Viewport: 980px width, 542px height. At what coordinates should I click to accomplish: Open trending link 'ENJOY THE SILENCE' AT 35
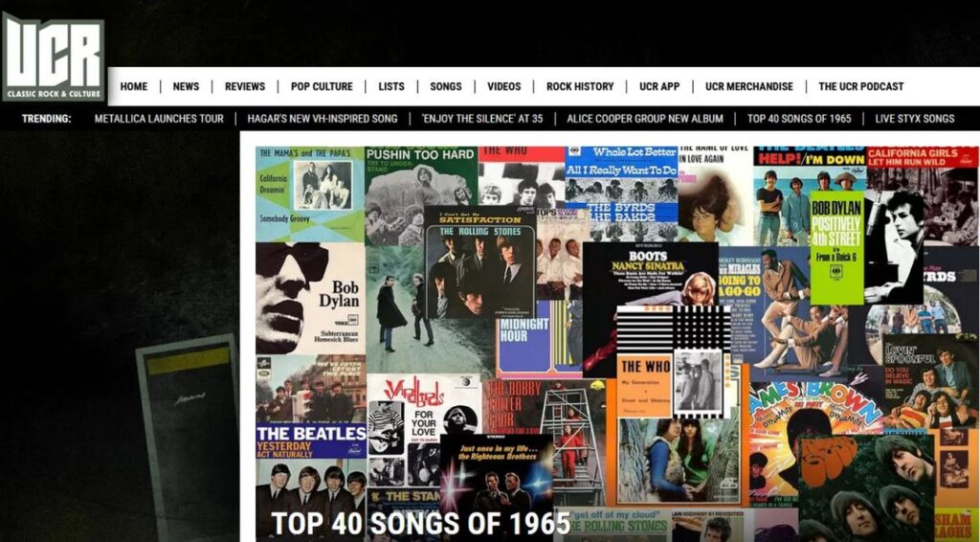(482, 119)
